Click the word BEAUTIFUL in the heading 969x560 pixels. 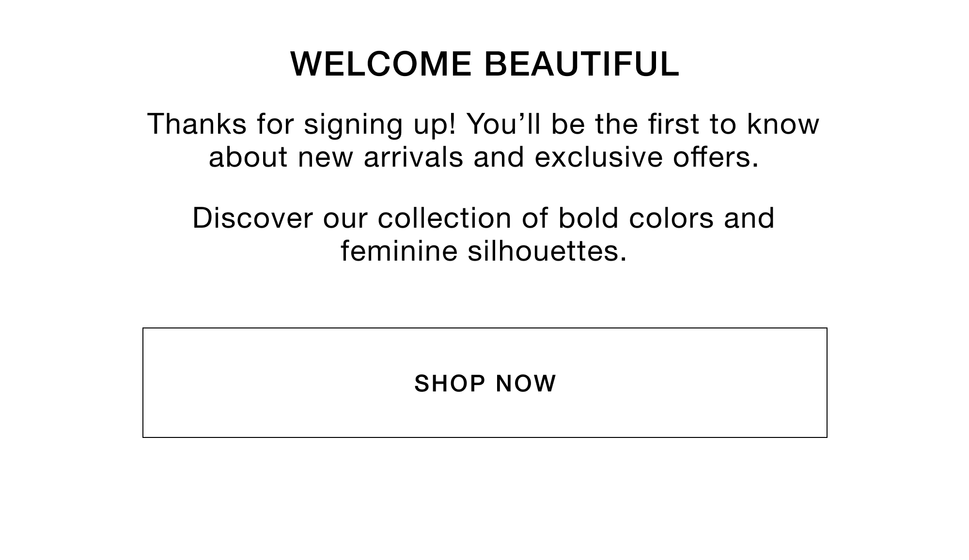pyautogui.click(x=582, y=64)
